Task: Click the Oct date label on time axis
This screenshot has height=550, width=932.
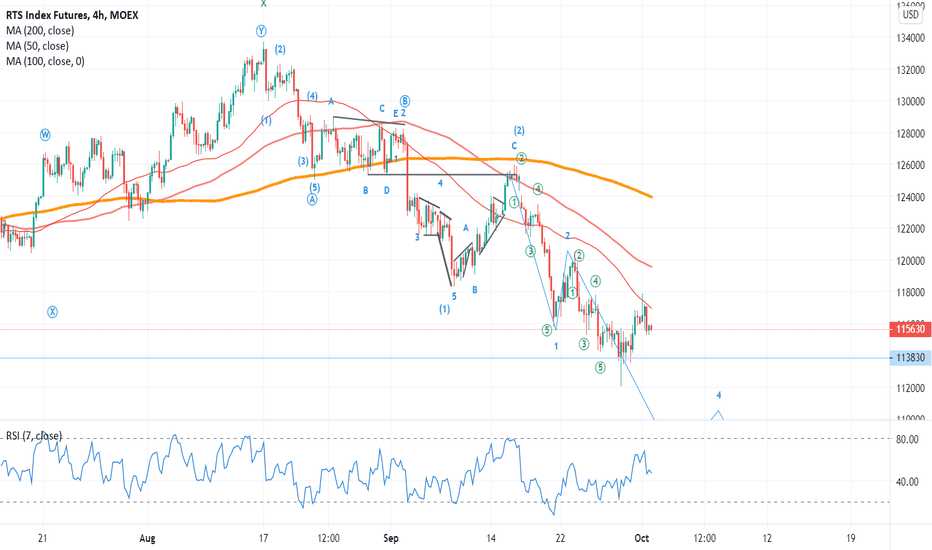Action: [641, 539]
